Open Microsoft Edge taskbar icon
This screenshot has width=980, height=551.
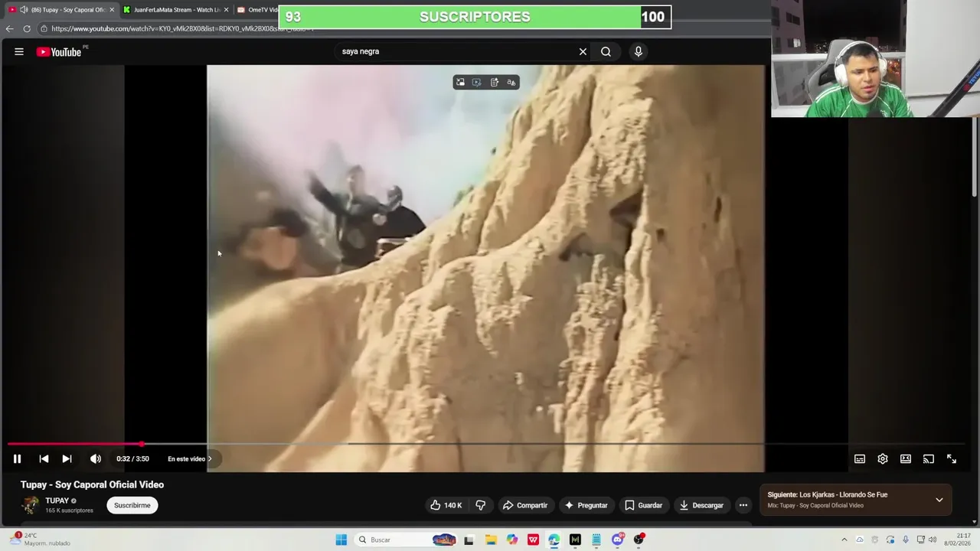pos(554,540)
